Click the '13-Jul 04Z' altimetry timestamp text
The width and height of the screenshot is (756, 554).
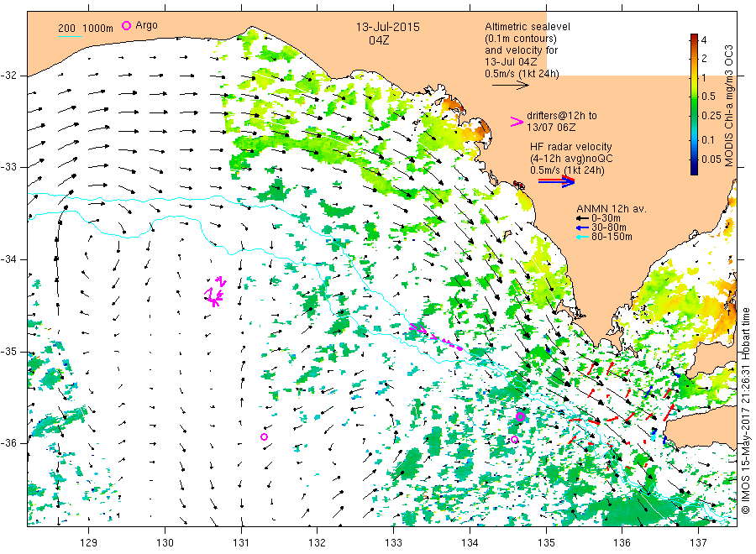511,61
